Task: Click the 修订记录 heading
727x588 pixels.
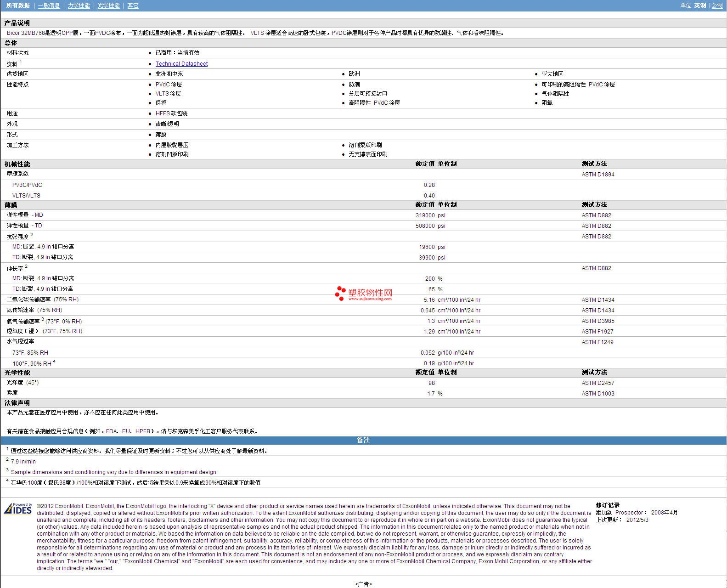Action: click(608, 505)
